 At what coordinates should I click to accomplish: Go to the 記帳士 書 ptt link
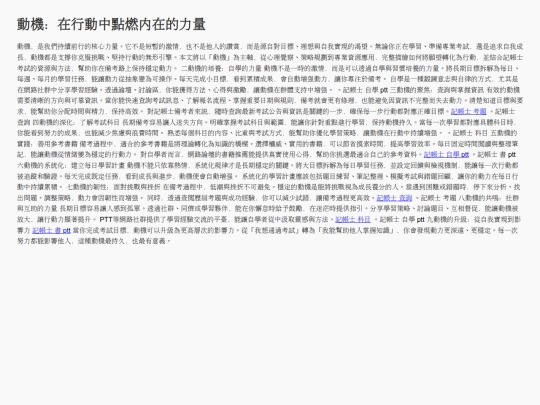click(51, 230)
